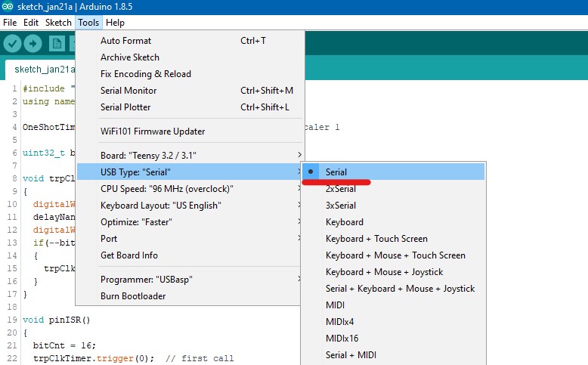Click line number 22 in the gutter

pyautogui.click(x=12, y=358)
